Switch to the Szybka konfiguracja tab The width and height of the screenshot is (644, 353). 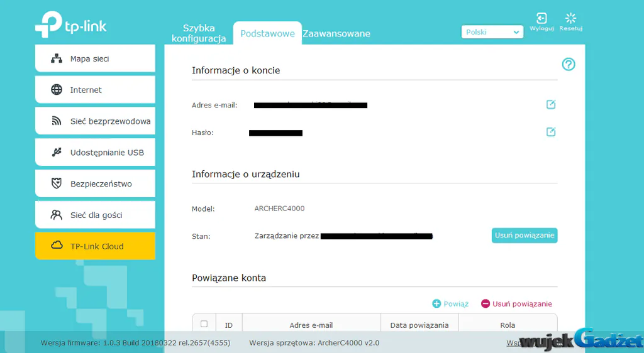coord(199,33)
